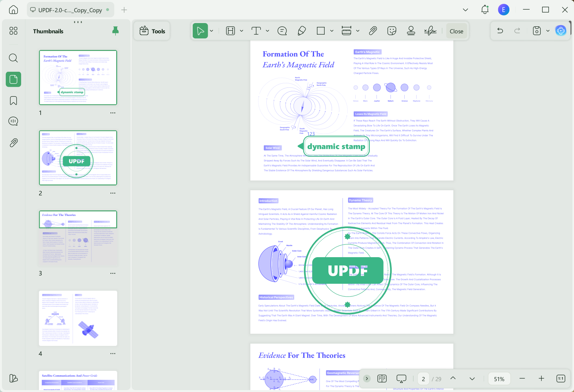The width and height of the screenshot is (574, 392).
Task: Click the current page number field
Action: [x=423, y=379]
